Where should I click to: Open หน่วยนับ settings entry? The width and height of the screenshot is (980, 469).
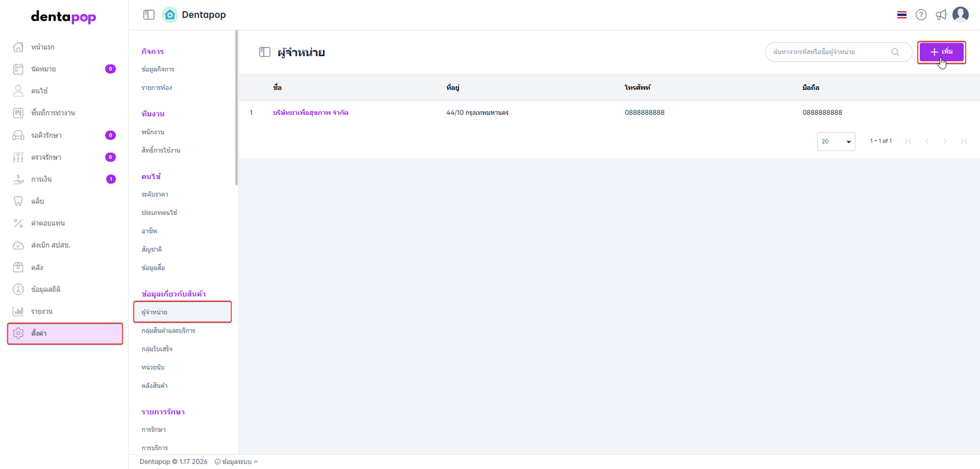point(153,367)
